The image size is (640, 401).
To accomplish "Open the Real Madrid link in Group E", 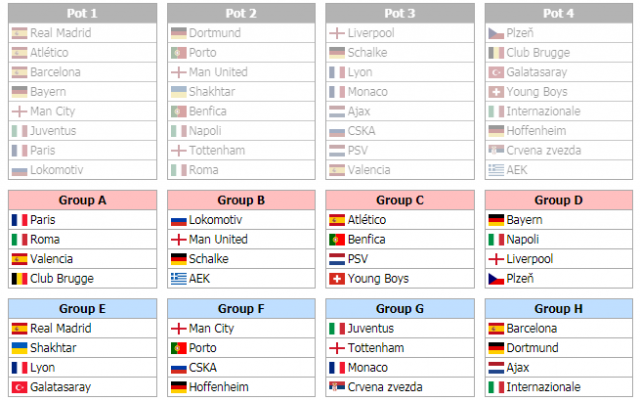I will 61,328.
